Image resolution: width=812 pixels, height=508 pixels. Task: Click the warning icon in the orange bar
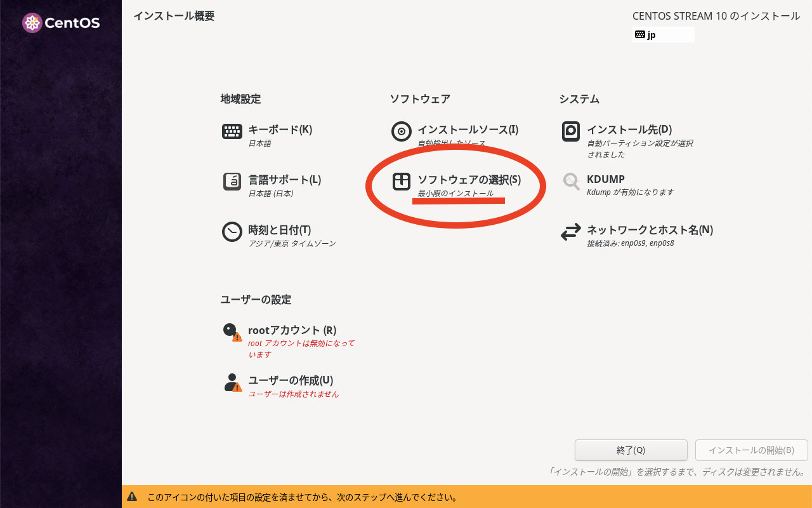(x=132, y=497)
